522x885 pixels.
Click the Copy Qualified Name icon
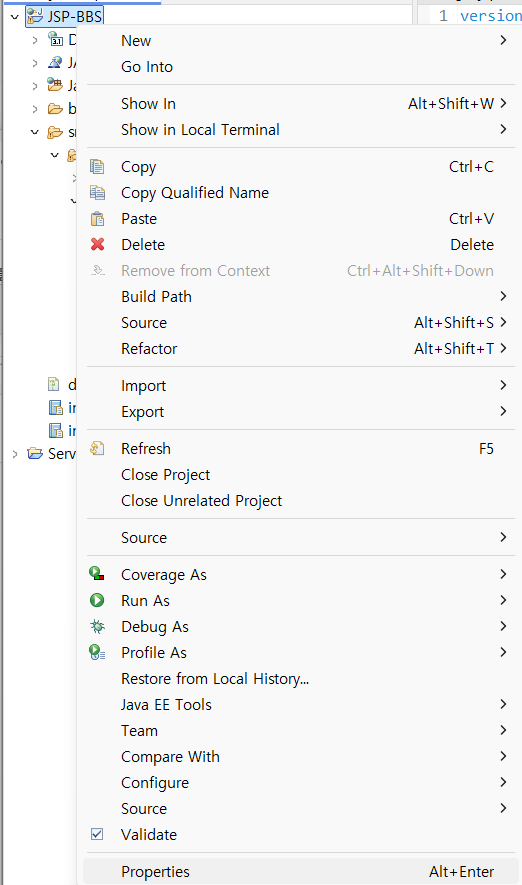point(97,192)
